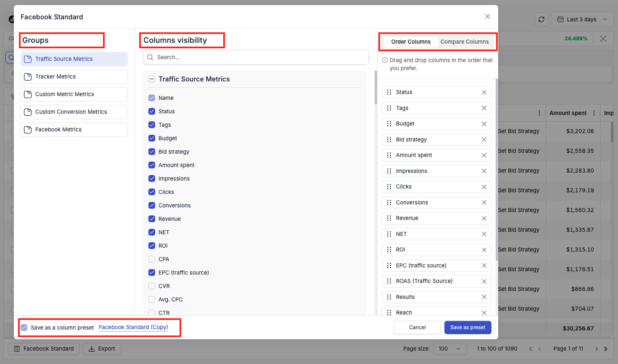618x364 pixels.
Task: Collapse the Traffic Source Metrics section
Action: [x=152, y=79]
